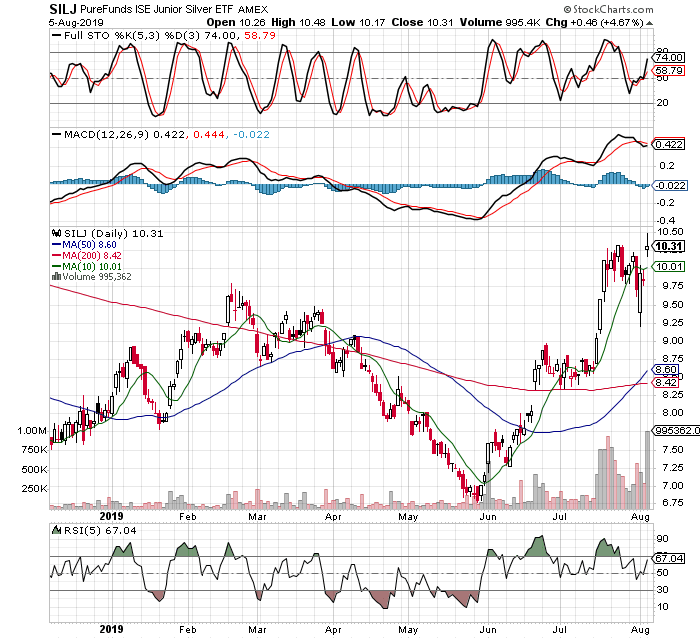Screen dimensions: 700x639
Task: Click the Open 10.26 value
Action: (x=236, y=22)
